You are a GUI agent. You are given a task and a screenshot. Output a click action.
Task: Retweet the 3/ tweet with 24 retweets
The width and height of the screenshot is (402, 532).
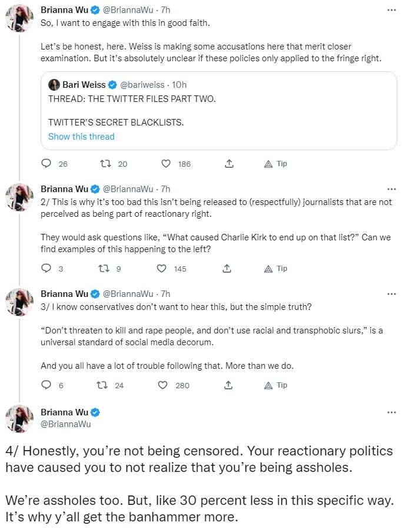click(x=102, y=385)
